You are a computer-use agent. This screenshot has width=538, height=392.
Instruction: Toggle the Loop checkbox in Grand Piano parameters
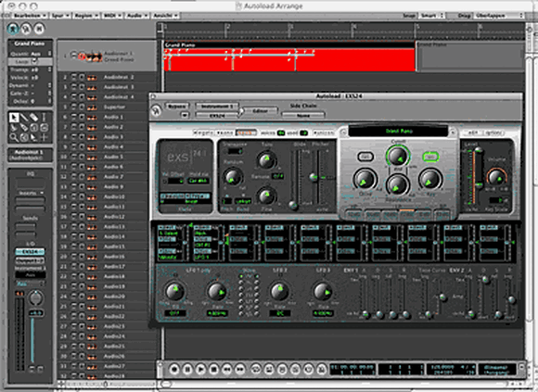34,62
